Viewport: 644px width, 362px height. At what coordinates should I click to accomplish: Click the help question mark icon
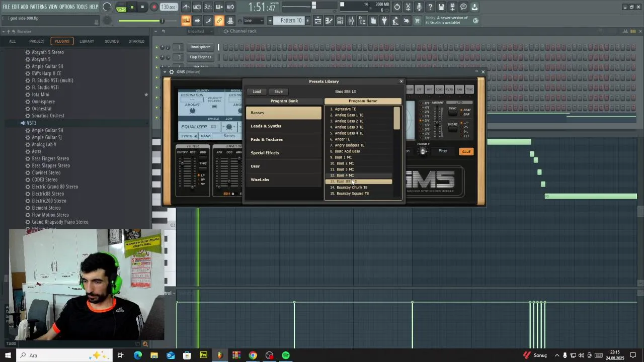pos(430,7)
